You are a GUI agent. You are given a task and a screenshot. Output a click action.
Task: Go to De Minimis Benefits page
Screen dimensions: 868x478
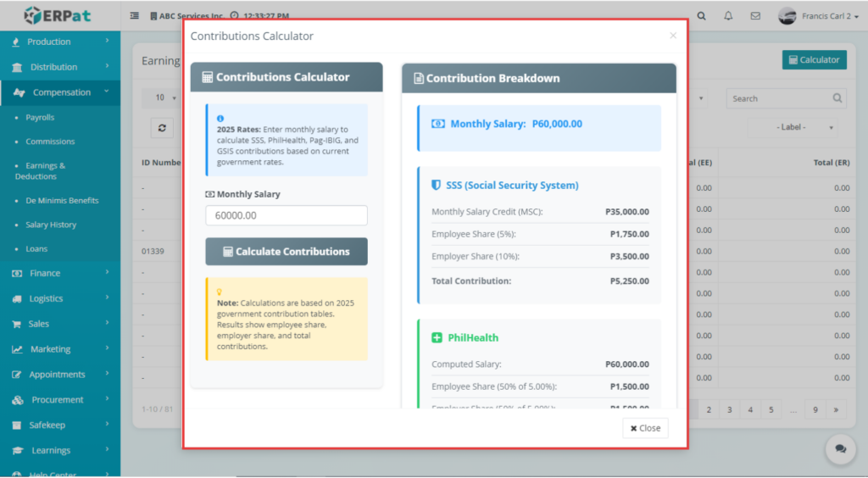tap(62, 201)
